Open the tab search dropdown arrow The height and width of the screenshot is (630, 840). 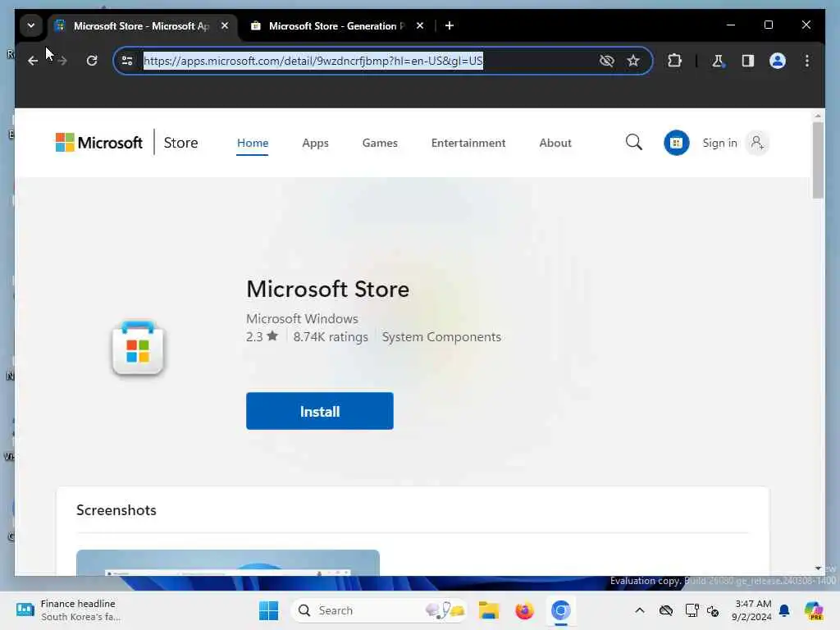(x=31, y=25)
